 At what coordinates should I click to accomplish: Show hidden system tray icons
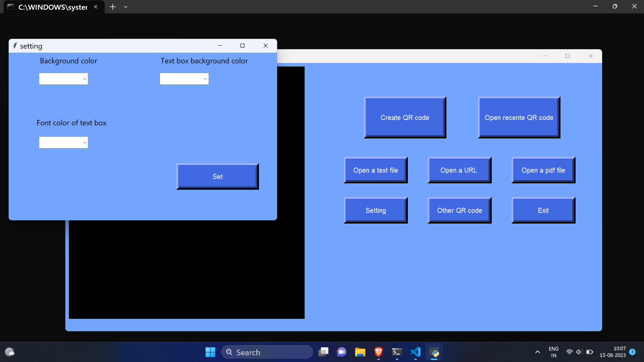click(x=537, y=352)
